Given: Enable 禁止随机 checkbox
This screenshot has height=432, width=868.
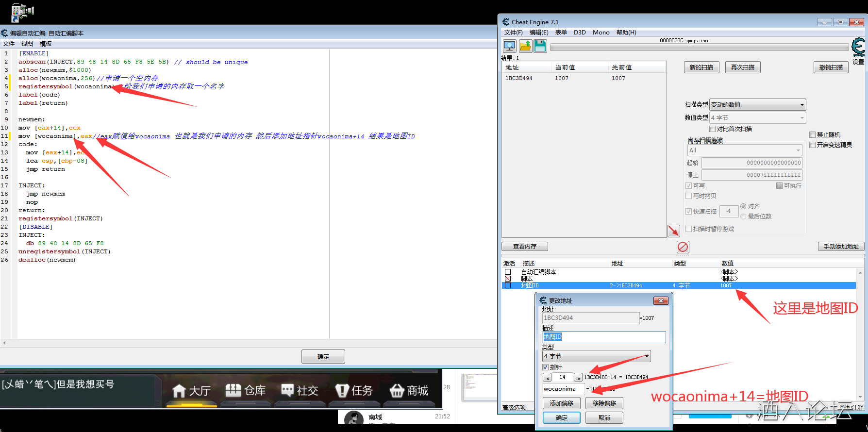Looking at the screenshot, I should 813,135.
